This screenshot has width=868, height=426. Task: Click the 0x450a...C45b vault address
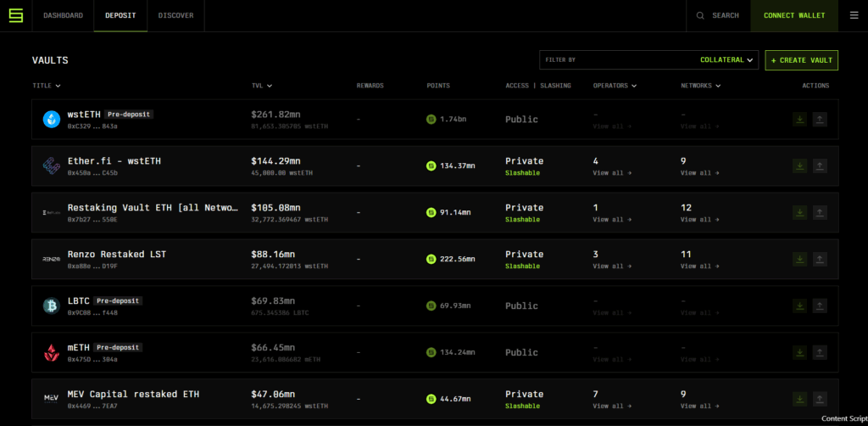pyautogui.click(x=92, y=173)
